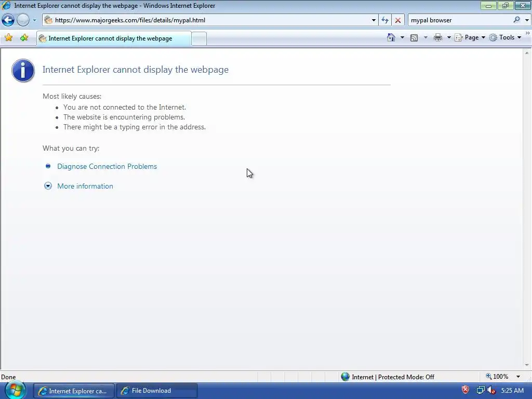This screenshot has width=532, height=399.
Task: Click the globe Internet zone icon
Action: tap(345, 377)
